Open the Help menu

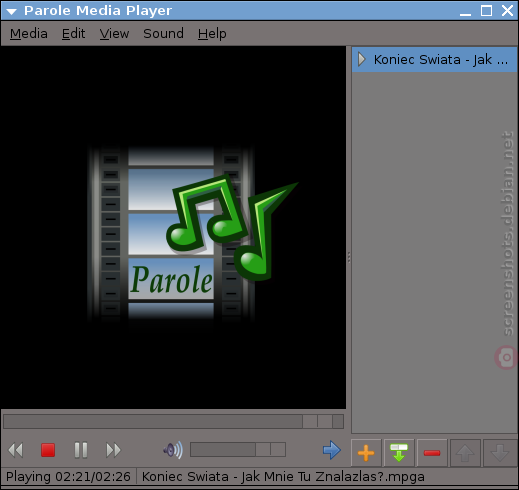click(x=212, y=34)
